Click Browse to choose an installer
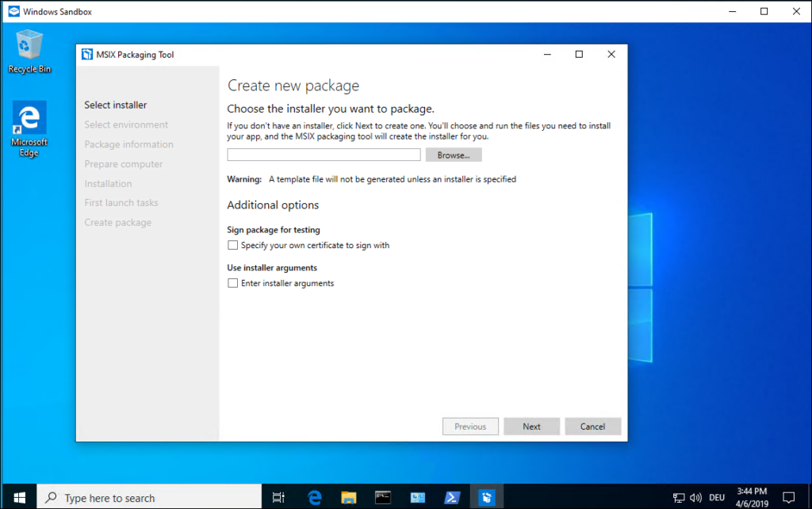 click(454, 155)
